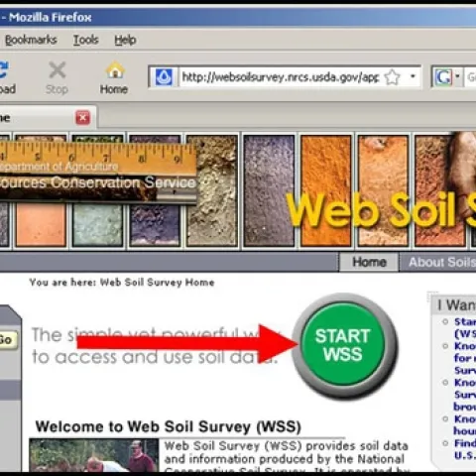The width and height of the screenshot is (476, 476).
Task: Click the 'Welcome to Web Soil Survey (WSS)' heading
Action: [168, 426]
